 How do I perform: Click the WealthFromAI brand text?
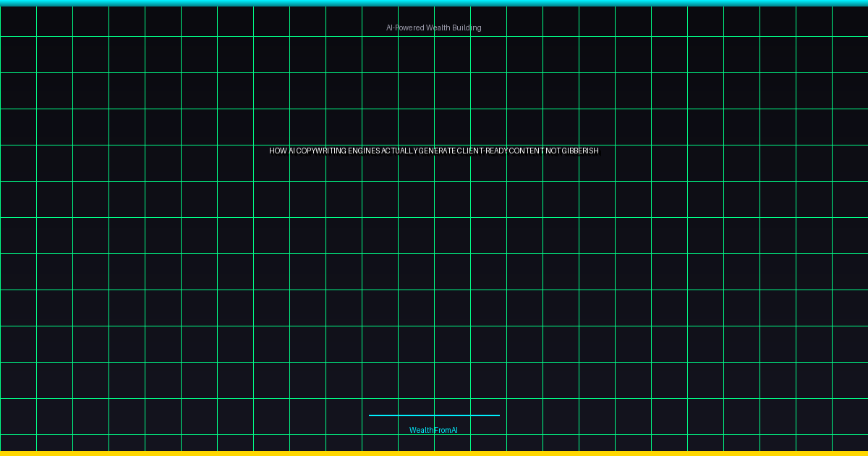433,430
